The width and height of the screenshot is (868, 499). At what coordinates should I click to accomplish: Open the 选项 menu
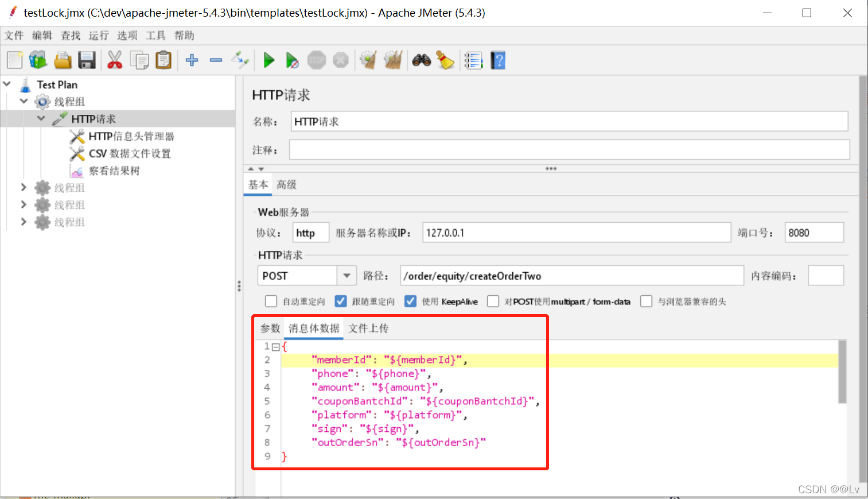coord(127,36)
